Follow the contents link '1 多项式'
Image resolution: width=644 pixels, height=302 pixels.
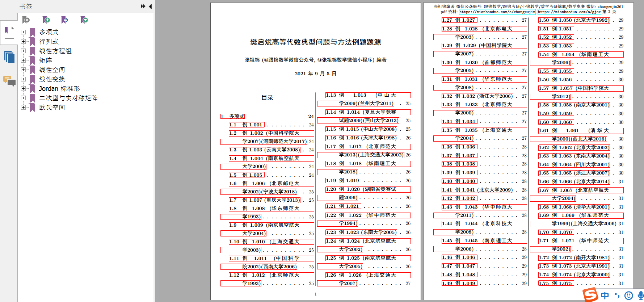(x=233, y=116)
